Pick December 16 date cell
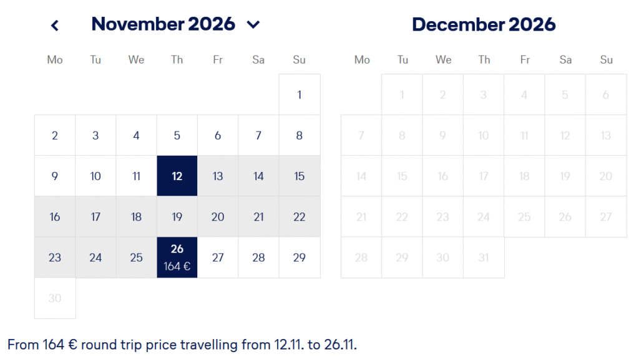 [x=443, y=176]
